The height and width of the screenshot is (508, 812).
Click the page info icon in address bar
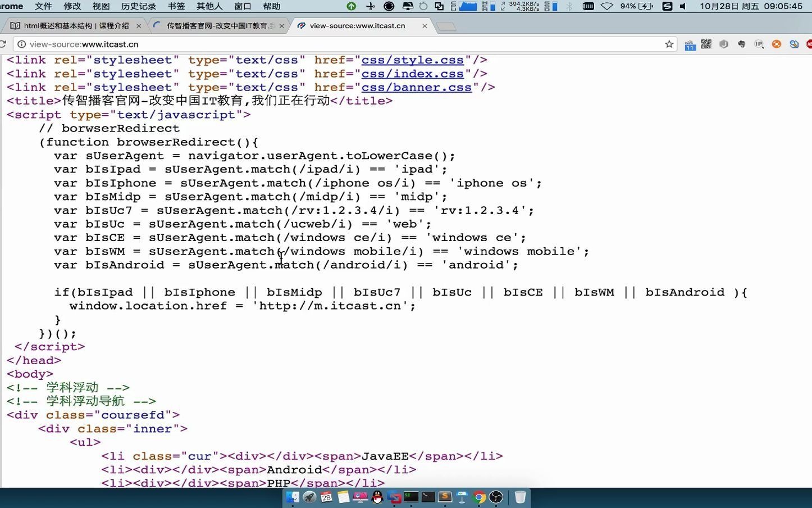tap(21, 44)
